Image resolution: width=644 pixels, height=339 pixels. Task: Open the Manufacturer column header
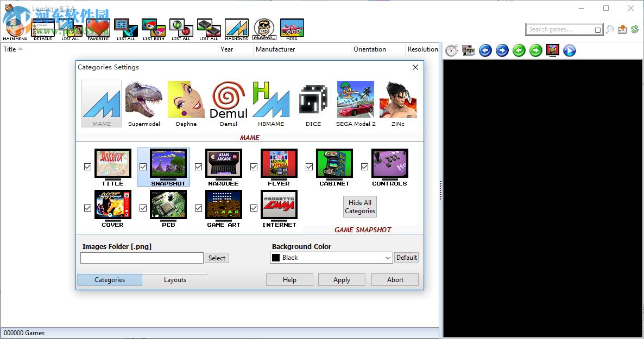275,49
